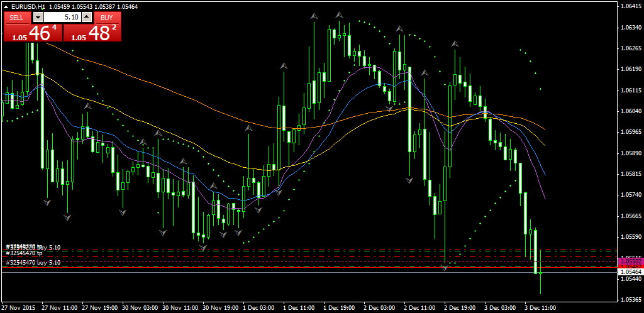This screenshot has height=313, width=644.
Task: Select the #32545470 tp order label
Action: [x=24, y=253]
